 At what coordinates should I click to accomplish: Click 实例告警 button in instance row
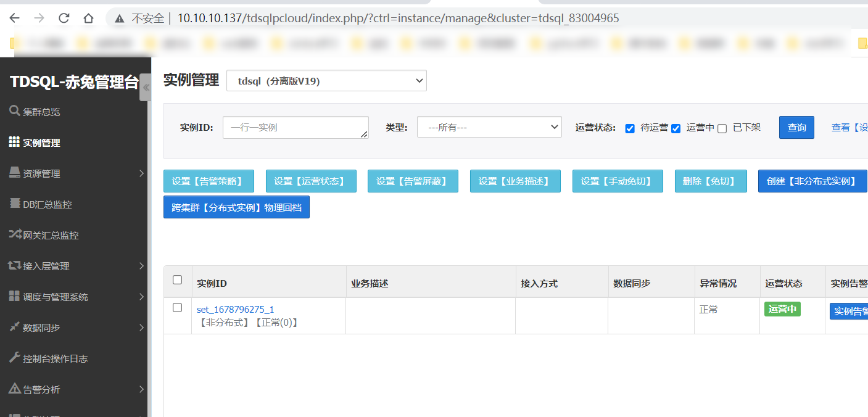849,312
